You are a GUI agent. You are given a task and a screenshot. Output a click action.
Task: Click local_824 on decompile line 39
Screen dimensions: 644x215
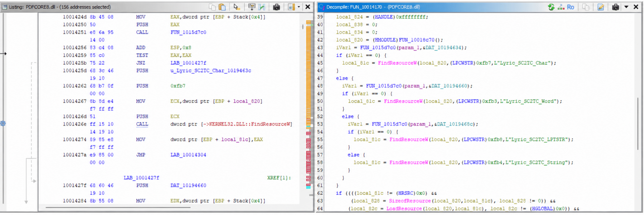(x=350, y=17)
